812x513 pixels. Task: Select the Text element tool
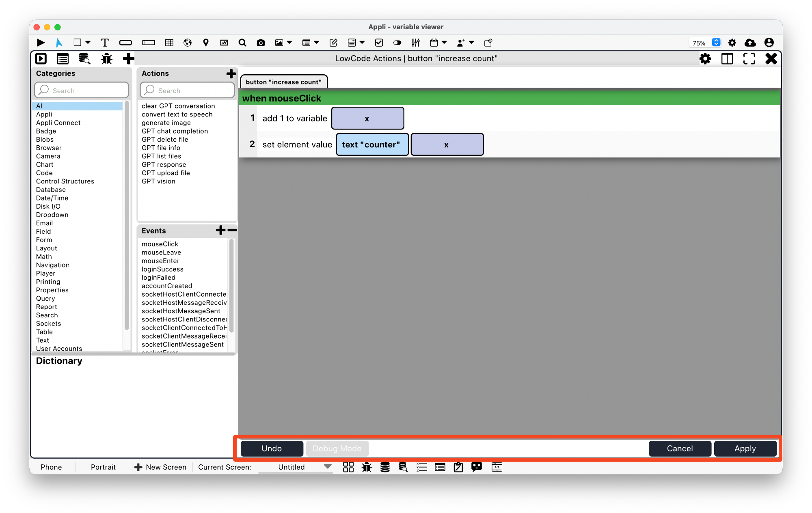(x=105, y=42)
